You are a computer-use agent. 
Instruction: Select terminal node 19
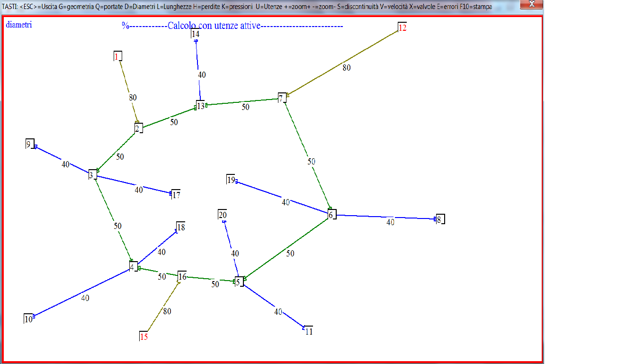click(x=231, y=180)
